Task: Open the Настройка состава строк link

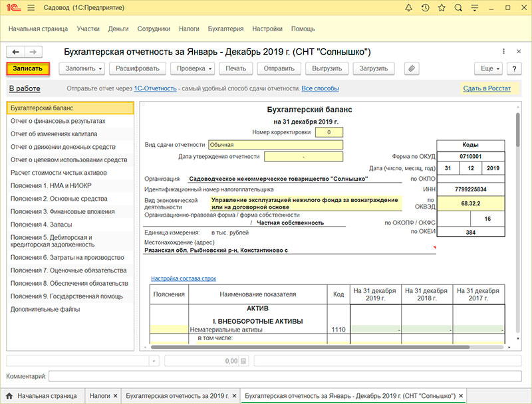Action: click(x=184, y=278)
